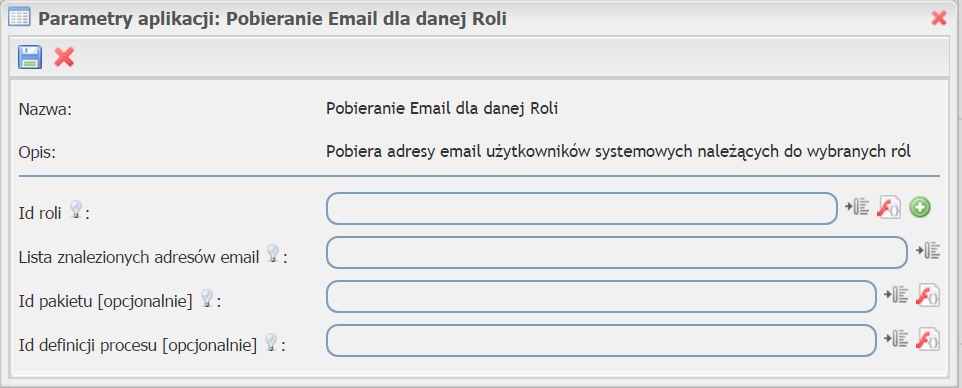Open function editor for Id definicji procesu
This screenshot has width=962, height=388.
[x=928, y=339]
